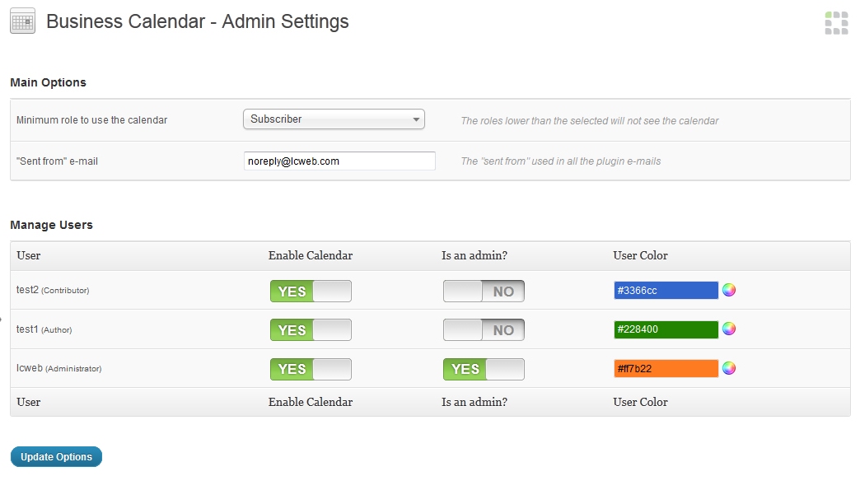The height and width of the screenshot is (504, 860).
Task: Open the minimum role Subscriber dropdown
Action: [334, 119]
